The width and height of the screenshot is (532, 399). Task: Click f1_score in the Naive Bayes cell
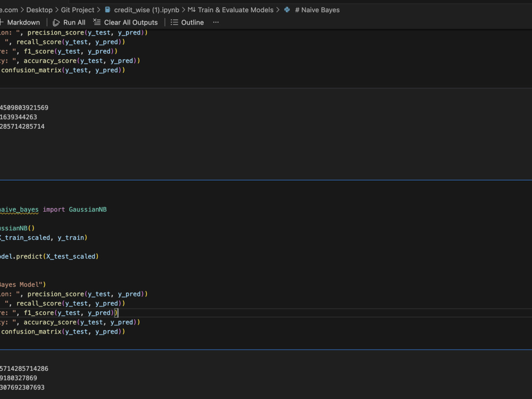coord(39,313)
